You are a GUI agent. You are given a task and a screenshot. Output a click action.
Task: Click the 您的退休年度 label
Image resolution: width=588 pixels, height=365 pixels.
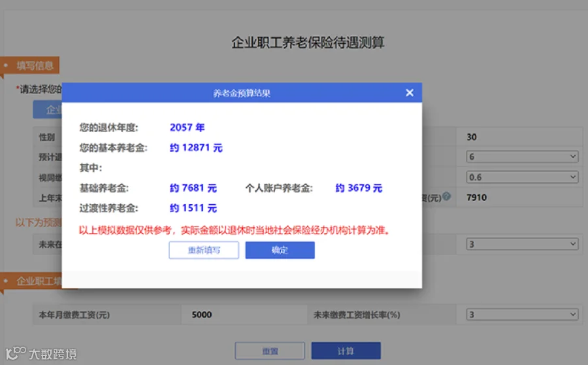(108, 128)
